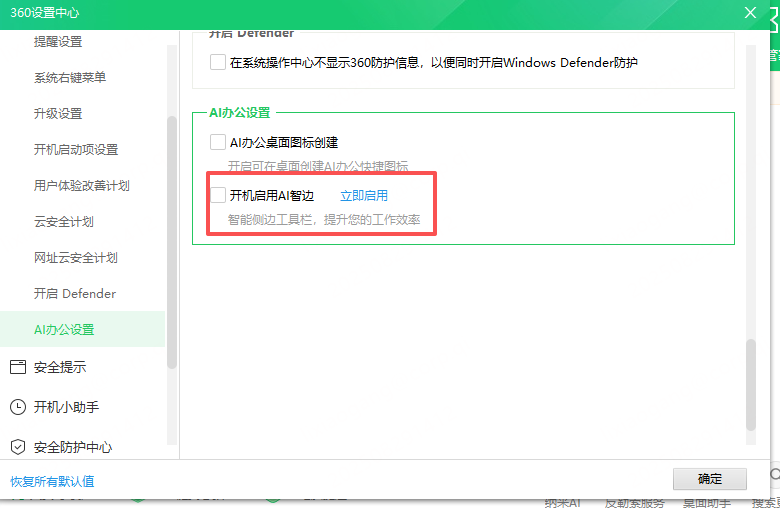The image size is (780, 522).
Task: Click the 开机小助手 clock icon
Action: [x=17, y=407]
